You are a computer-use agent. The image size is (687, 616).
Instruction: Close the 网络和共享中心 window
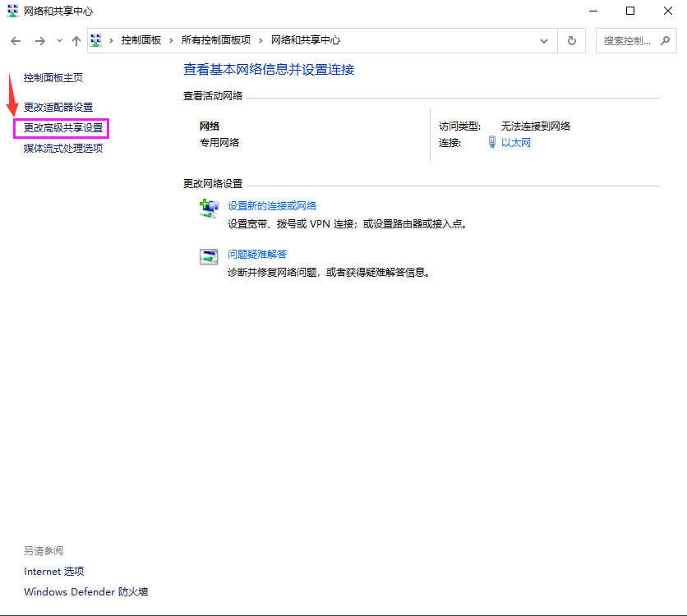(x=668, y=11)
